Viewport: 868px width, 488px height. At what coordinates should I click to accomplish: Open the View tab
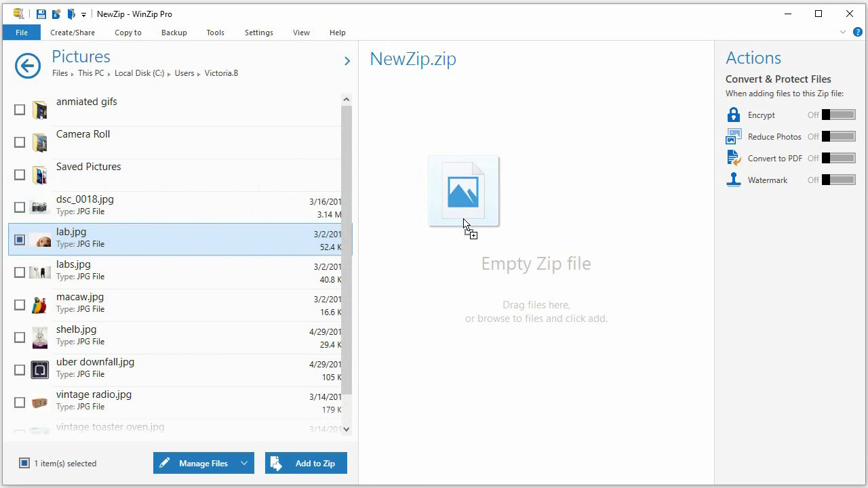(x=302, y=32)
